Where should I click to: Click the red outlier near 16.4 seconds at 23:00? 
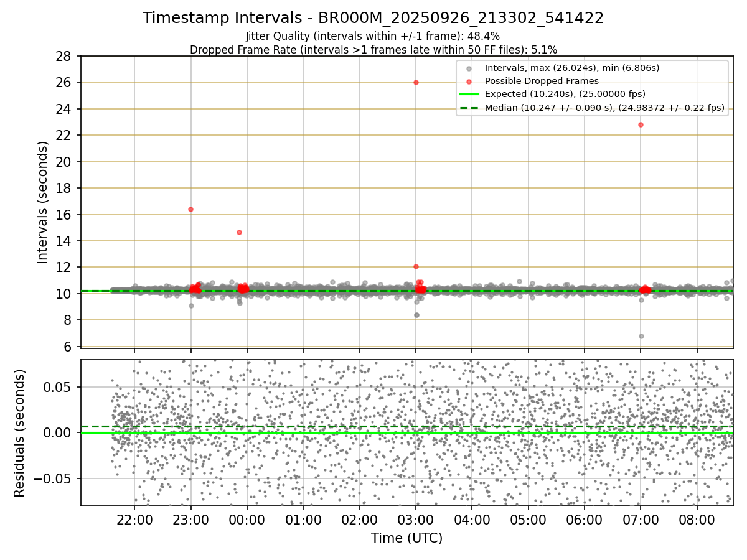(x=190, y=209)
